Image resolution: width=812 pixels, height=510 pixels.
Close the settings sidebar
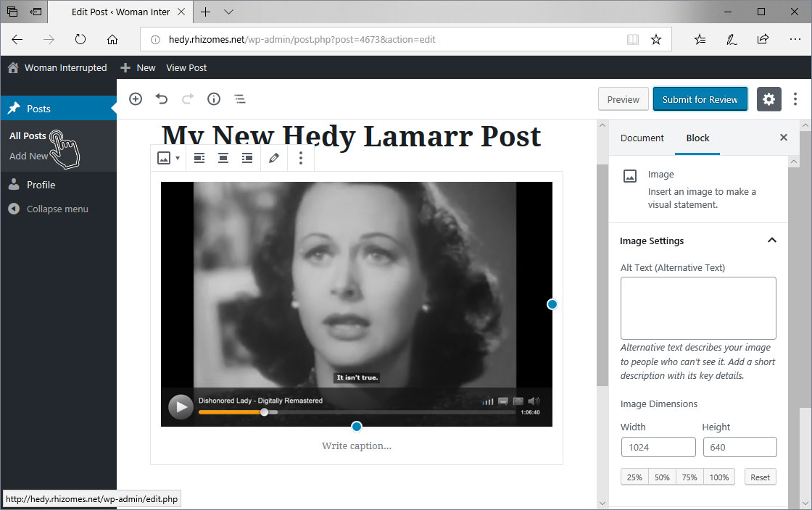point(784,138)
